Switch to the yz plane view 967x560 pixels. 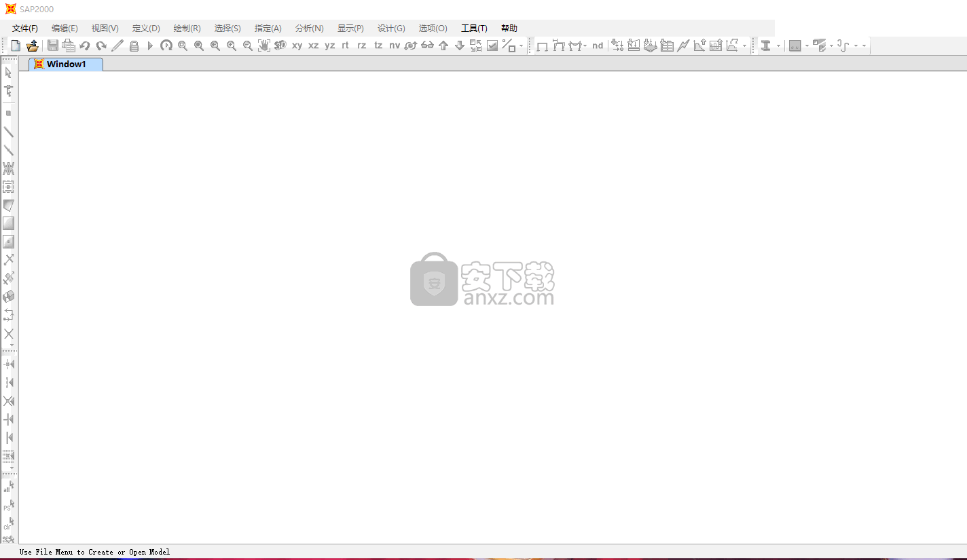(x=329, y=45)
